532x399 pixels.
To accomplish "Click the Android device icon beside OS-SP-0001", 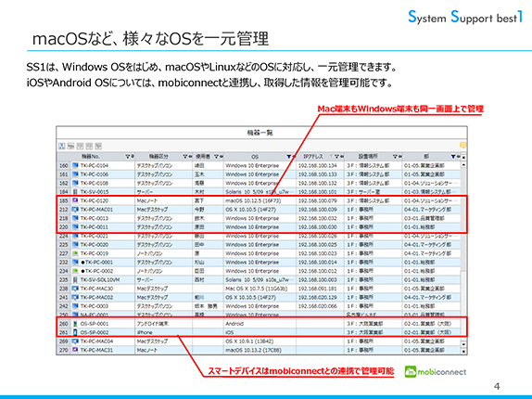I will pyautogui.click(x=75, y=324).
